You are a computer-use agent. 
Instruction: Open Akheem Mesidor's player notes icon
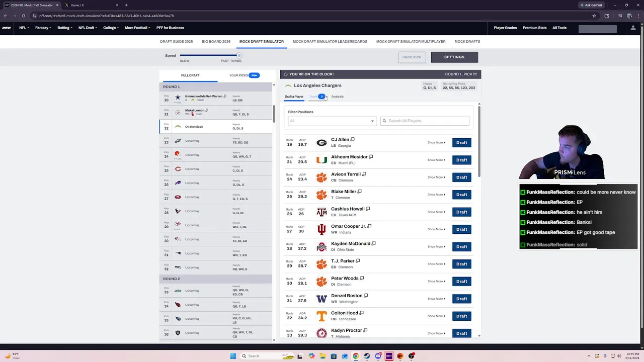pyautogui.click(x=371, y=157)
